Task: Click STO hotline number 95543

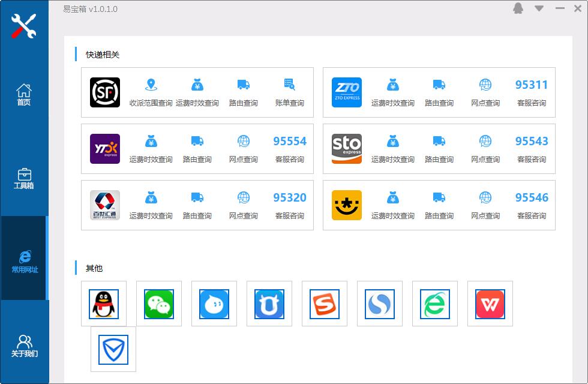Action: [532, 142]
